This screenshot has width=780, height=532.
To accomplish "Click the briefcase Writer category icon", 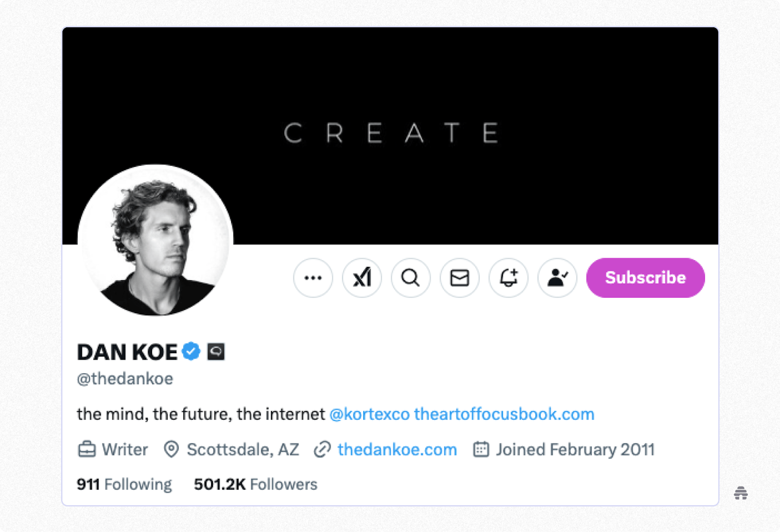I will point(87,449).
